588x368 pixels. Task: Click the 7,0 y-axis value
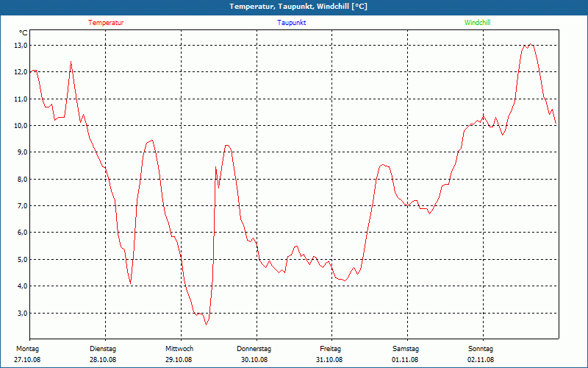coord(23,206)
